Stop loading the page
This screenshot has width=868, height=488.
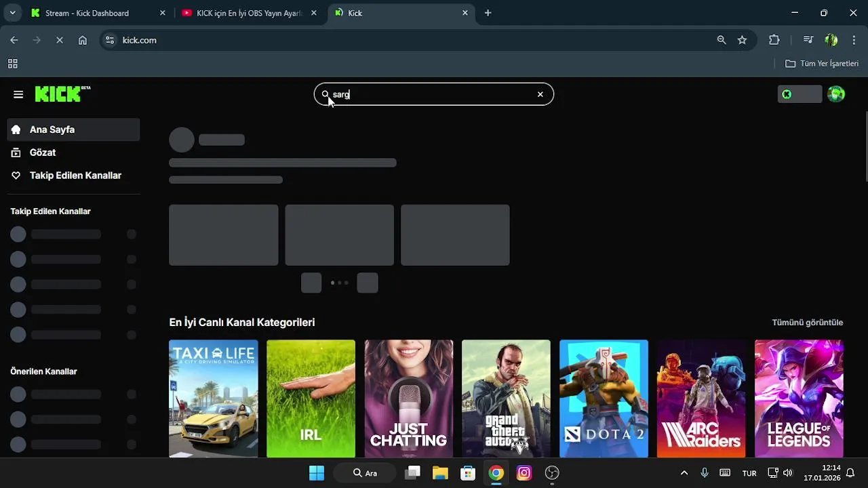click(60, 40)
